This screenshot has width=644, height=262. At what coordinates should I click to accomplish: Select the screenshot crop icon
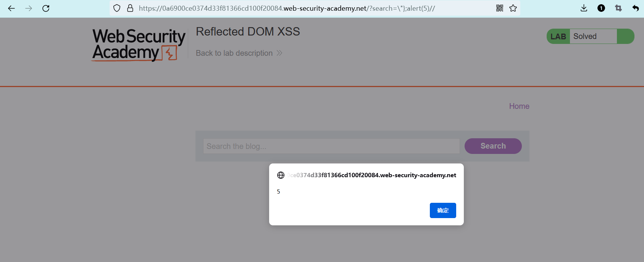[x=618, y=8]
